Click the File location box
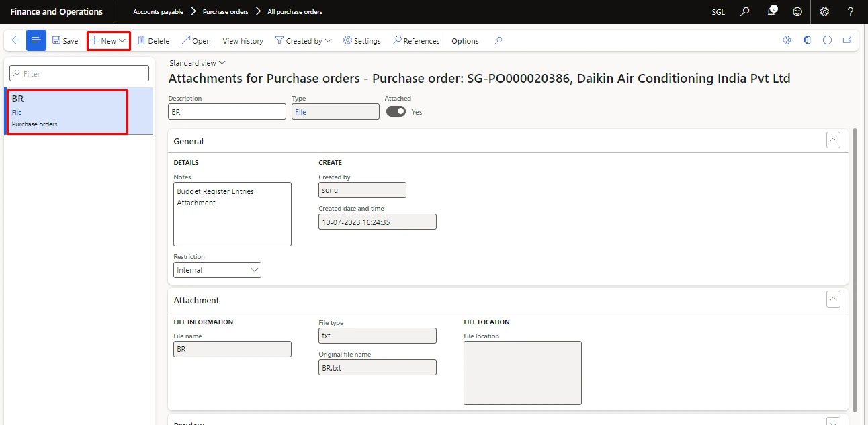Viewport: 868px width, 425px height. pyautogui.click(x=523, y=373)
